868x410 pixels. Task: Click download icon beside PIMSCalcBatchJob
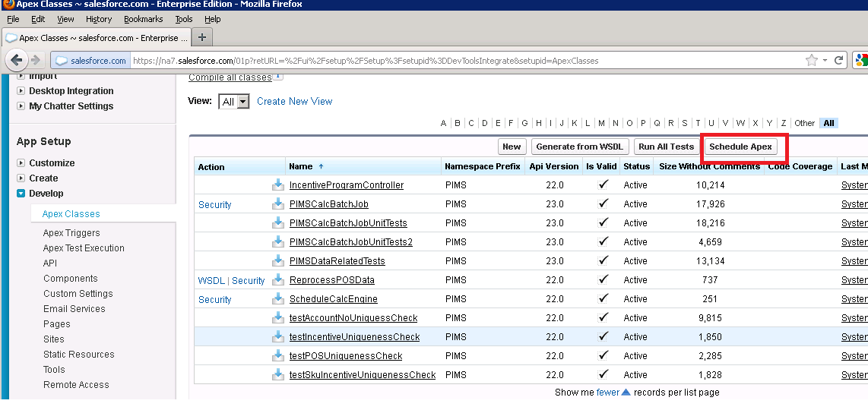(x=278, y=203)
